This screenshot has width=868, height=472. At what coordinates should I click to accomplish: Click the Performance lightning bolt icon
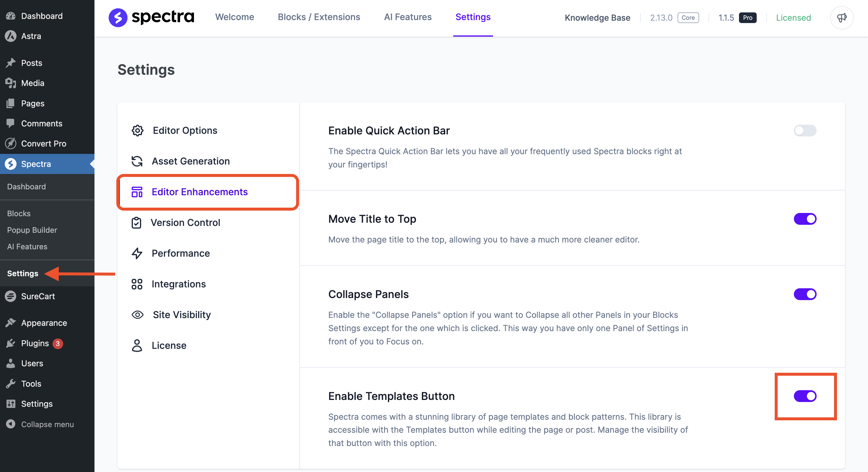[x=137, y=253]
